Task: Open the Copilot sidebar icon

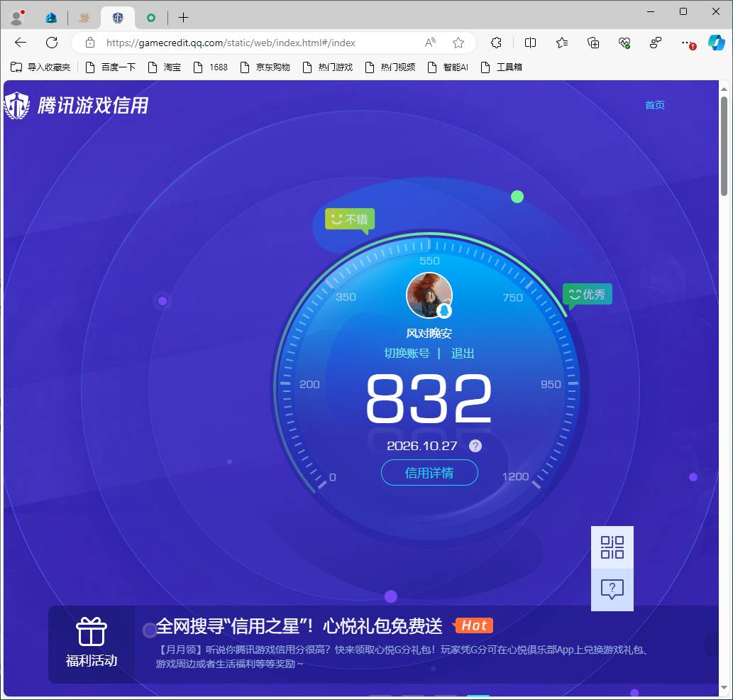Action: point(716,43)
